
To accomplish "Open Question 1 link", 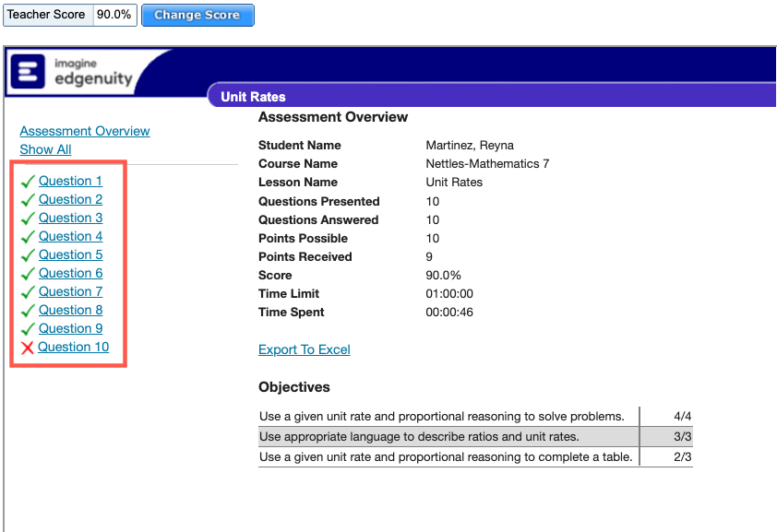I will click(x=70, y=181).
